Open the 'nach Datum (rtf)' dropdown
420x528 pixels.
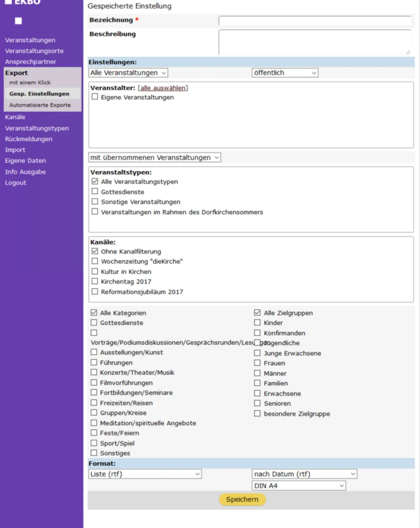click(304, 474)
